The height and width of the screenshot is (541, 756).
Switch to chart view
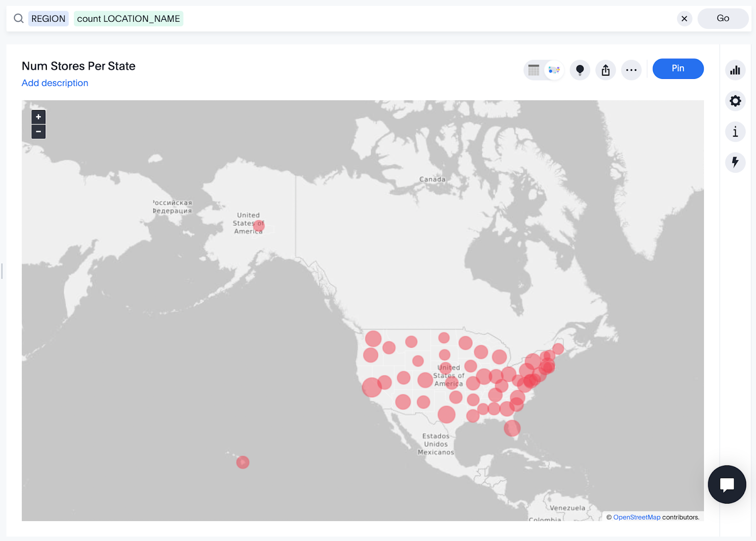(x=554, y=70)
